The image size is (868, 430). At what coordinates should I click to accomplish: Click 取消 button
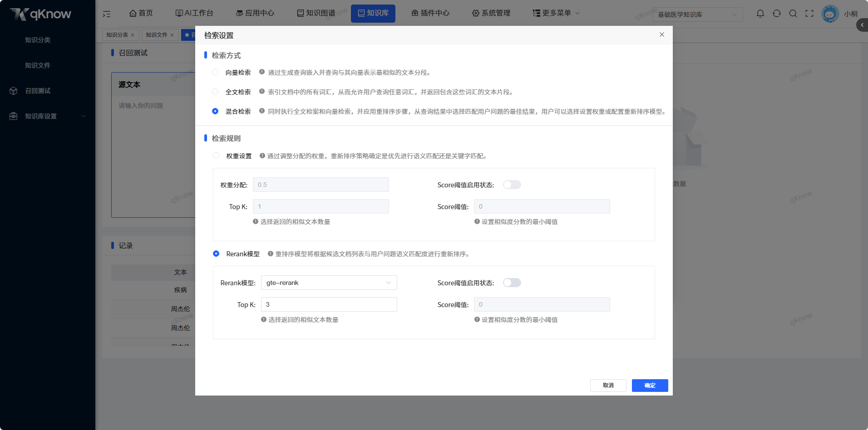608,386
